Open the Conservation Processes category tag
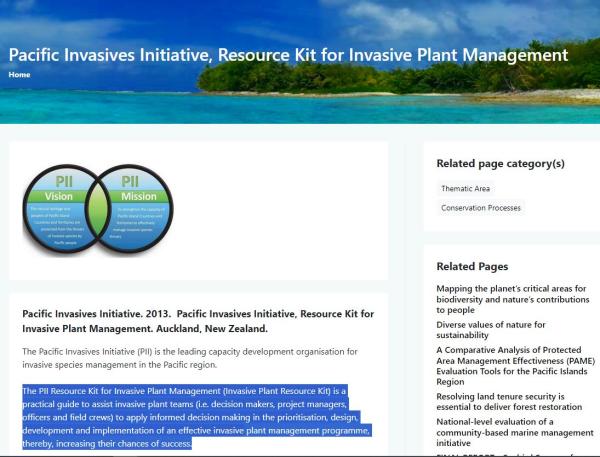 [x=481, y=208]
